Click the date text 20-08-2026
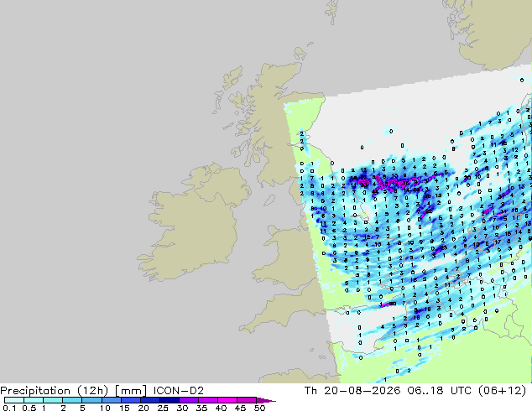This screenshot has height=411, width=532. click(x=362, y=391)
